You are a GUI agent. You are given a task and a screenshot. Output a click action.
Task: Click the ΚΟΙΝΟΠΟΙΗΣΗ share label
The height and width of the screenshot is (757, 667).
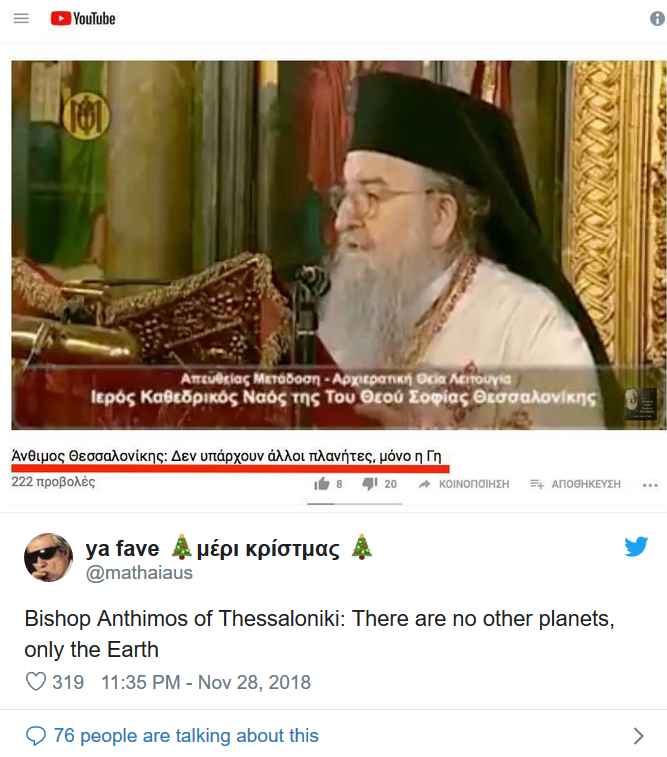[x=474, y=484]
